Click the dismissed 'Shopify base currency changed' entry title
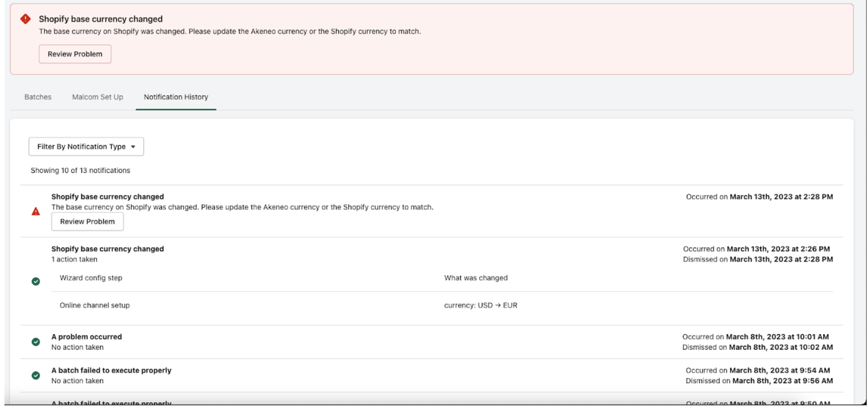This screenshot has width=868, height=406. [x=107, y=249]
